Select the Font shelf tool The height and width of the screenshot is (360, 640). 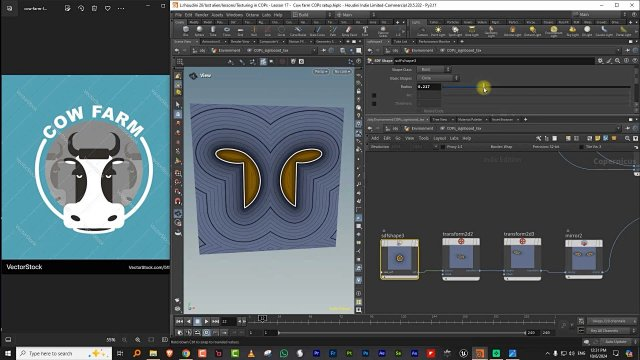point(365,31)
